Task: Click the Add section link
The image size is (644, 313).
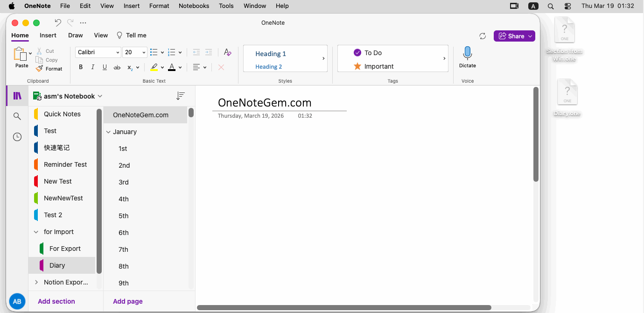Action: pyautogui.click(x=56, y=301)
